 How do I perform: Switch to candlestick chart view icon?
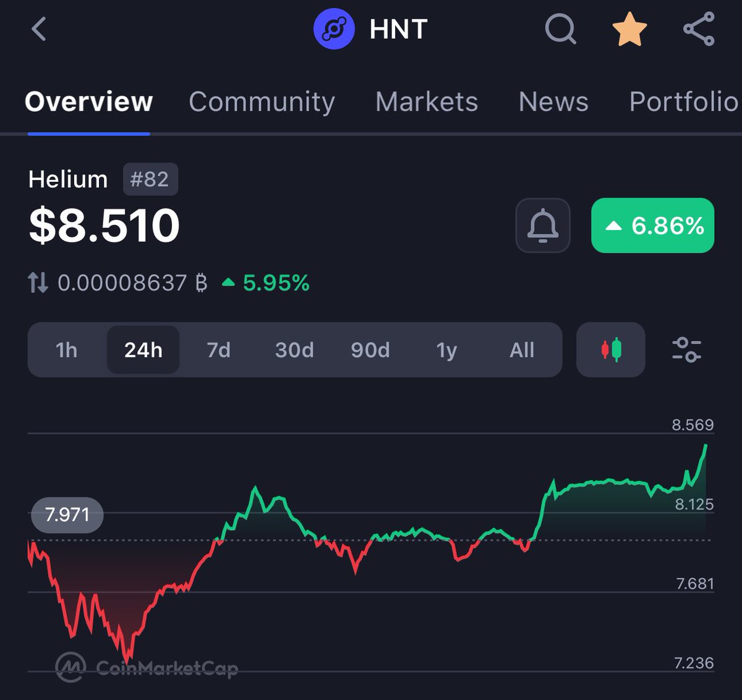(x=611, y=349)
